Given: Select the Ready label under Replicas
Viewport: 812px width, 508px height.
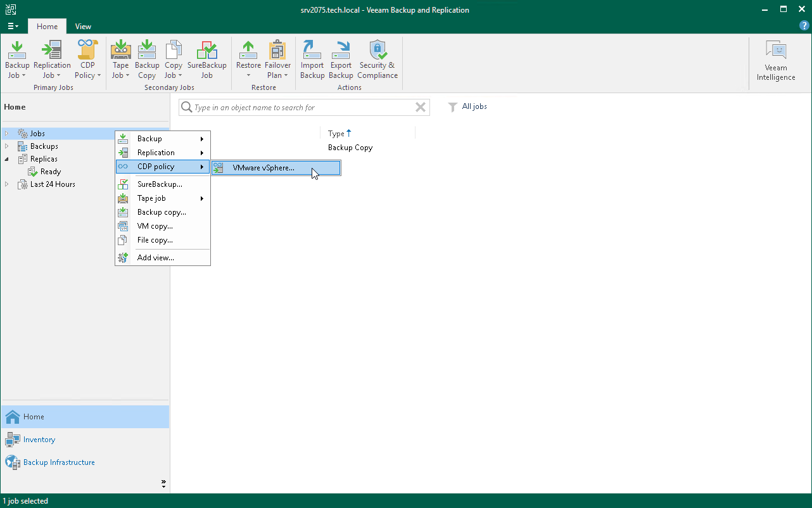Looking at the screenshot, I should click(51, 172).
